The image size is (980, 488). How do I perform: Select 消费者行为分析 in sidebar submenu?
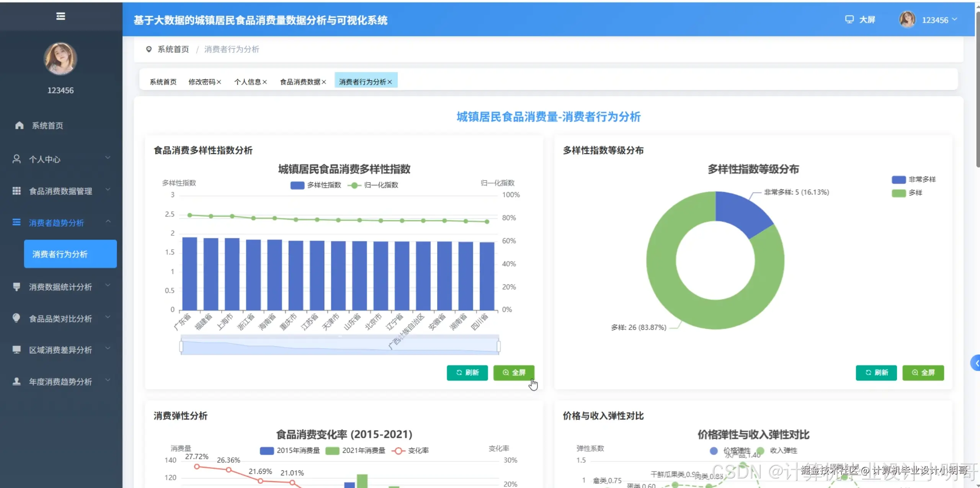[x=70, y=254]
